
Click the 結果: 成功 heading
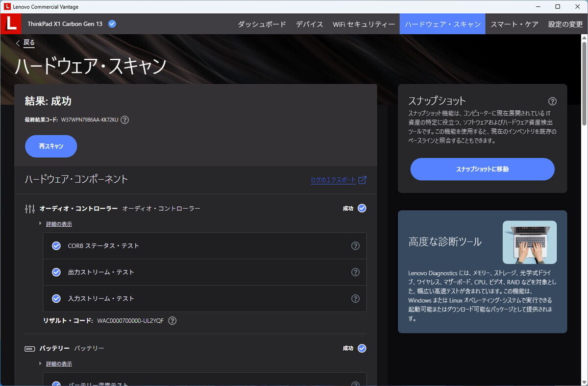(48, 101)
